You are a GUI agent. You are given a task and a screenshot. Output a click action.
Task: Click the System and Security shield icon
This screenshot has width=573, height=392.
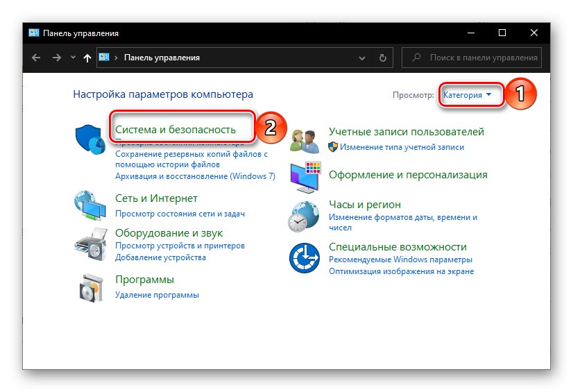[x=90, y=139]
